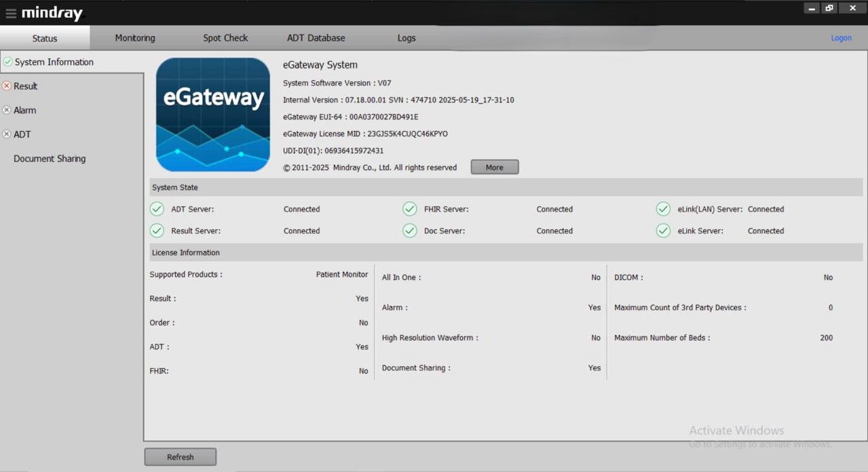Image resolution: width=868 pixels, height=472 pixels.
Task: Select System Information in the sidebar
Action: [x=54, y=62]
